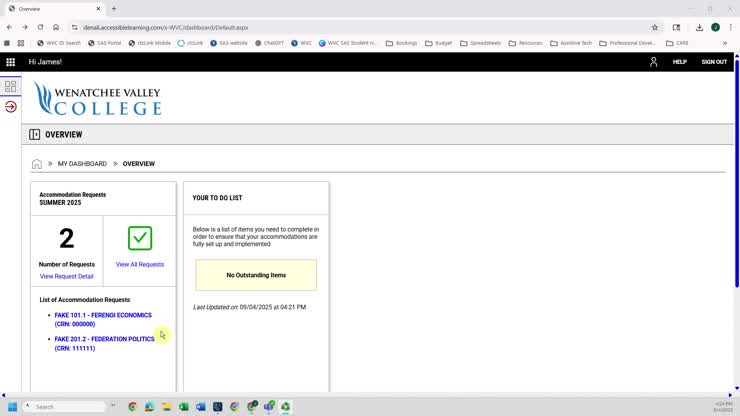Open FAKE 101.1 Ferengi Economics request

pyautogui.click(x=103, y=320)
